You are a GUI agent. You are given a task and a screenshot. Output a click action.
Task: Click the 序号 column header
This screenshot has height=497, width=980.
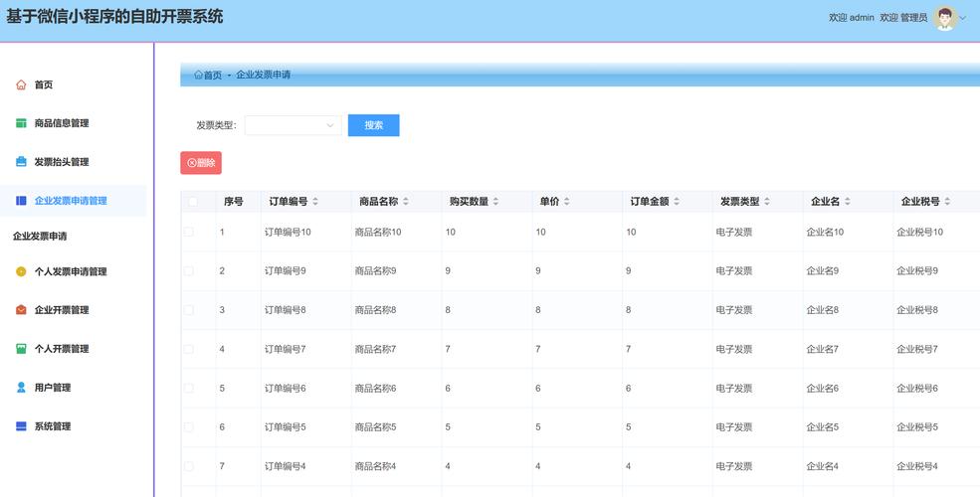tap(233, 201)
